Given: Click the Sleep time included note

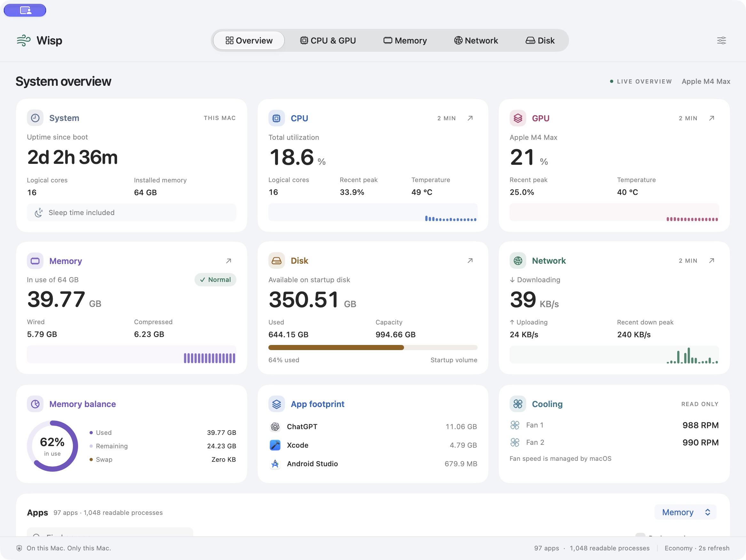Looking at the screenshot, I should coord(131,212).
